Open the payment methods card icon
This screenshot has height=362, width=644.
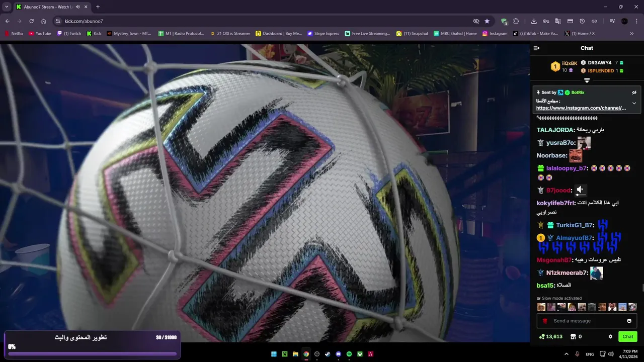coord(570,21)
